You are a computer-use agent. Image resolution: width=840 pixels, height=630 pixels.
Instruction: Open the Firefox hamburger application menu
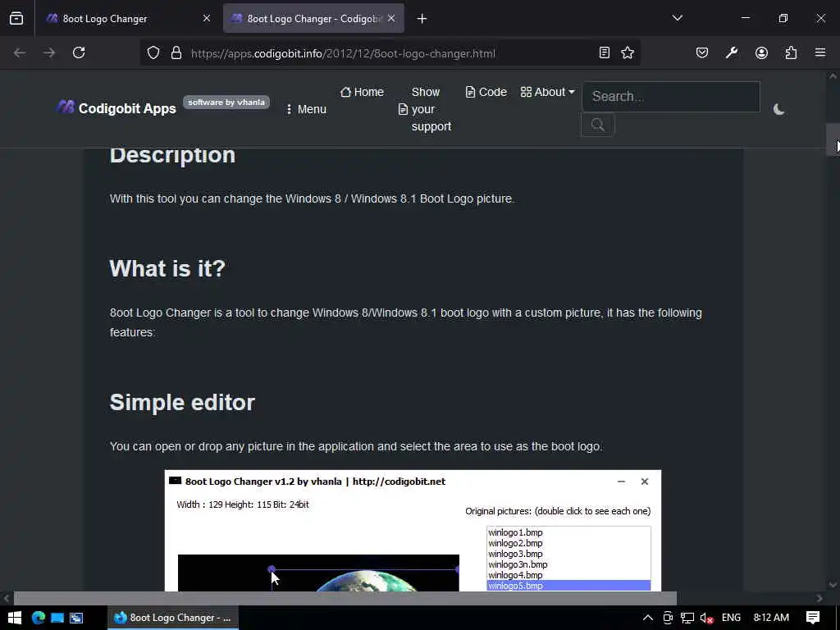820,53
